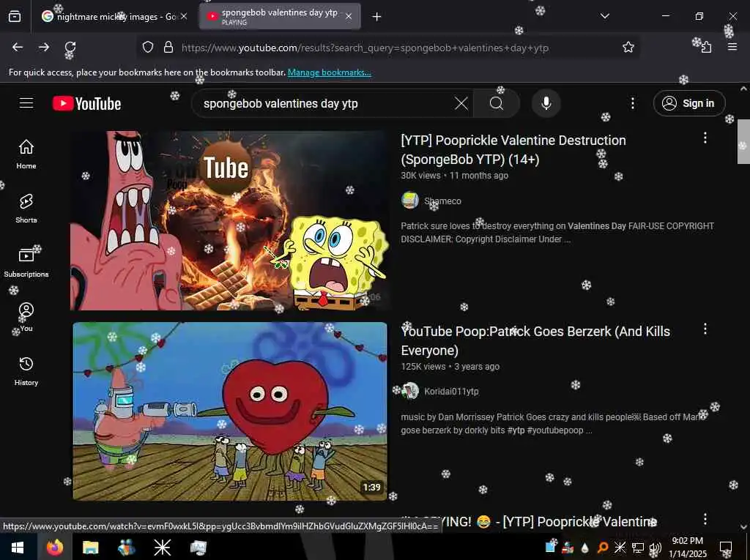
Task: Click the browser address bar URL
Action: pos(365,48)
